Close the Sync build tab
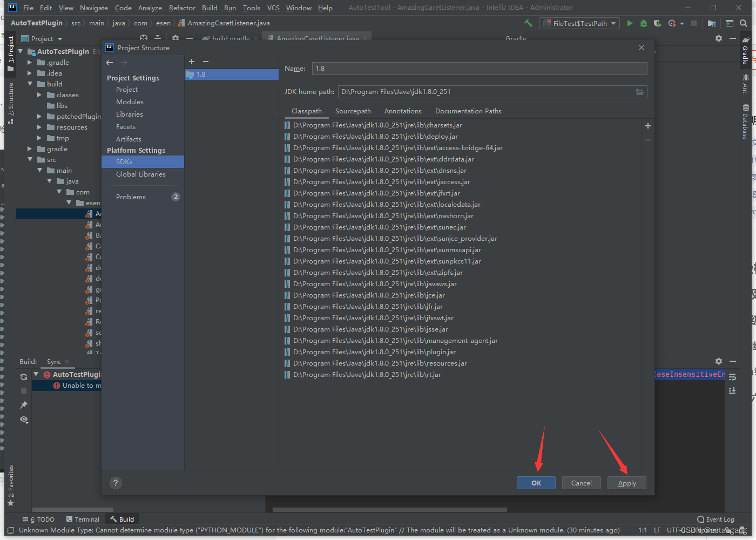This screenshot has height=540, width=756. click(x=67, y=362)
